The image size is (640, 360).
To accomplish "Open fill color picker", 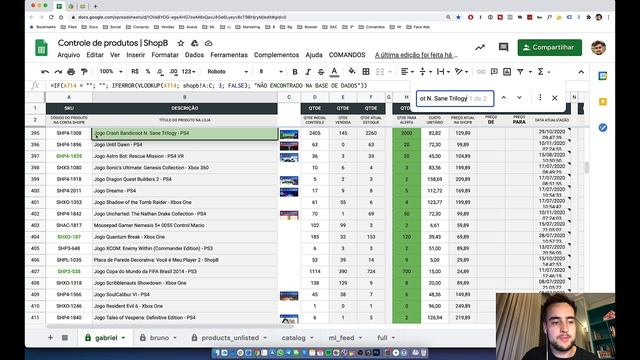I will click(x=352, y=72).
